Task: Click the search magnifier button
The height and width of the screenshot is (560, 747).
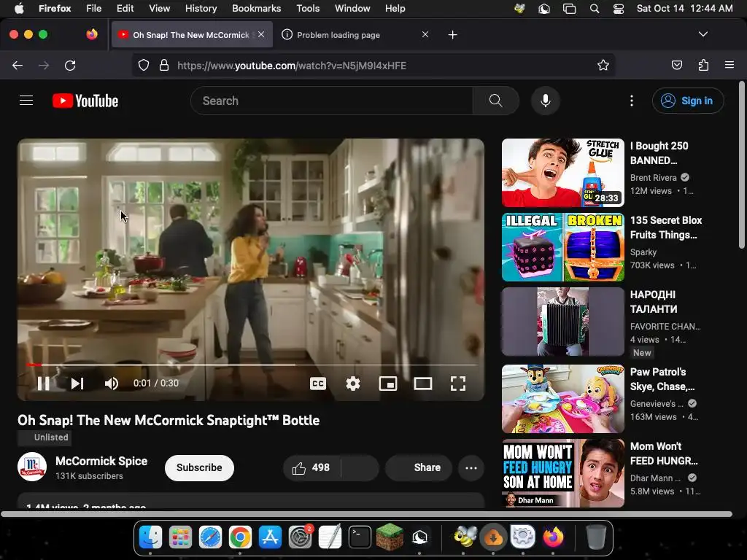Action: [x=495, y=101]
